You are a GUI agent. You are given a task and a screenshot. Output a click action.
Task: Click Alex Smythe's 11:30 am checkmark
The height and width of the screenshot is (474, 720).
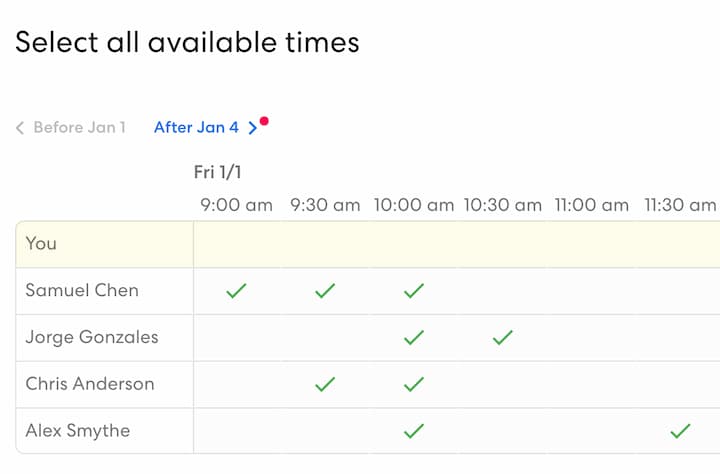point(680,431)
